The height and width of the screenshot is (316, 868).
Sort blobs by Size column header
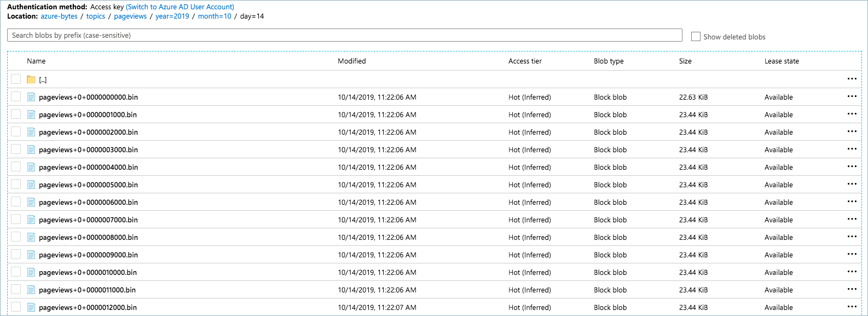[685, 61]
